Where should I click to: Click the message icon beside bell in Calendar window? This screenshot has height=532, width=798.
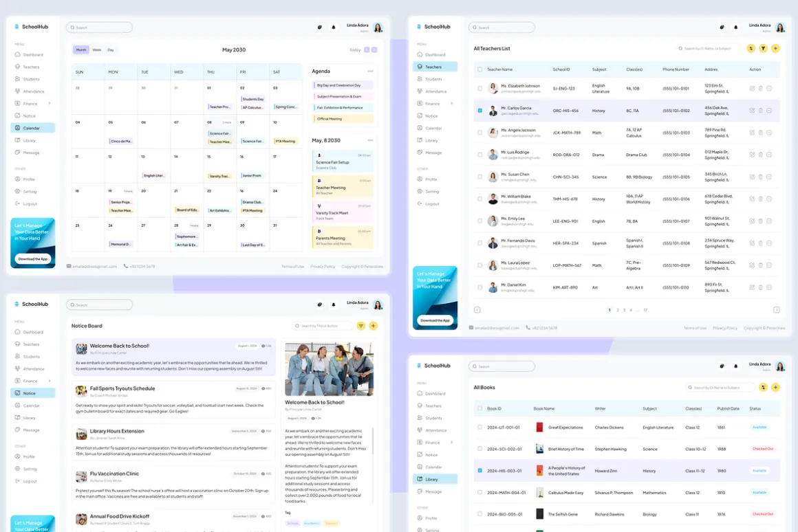pyautogui.click(x=320, y=27)
